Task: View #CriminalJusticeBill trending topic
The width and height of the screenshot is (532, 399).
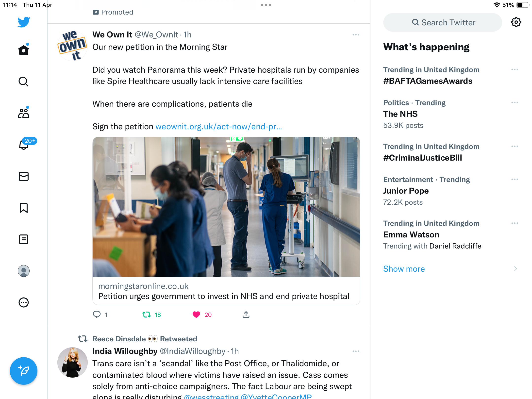Action: click(x=423, y=158)
